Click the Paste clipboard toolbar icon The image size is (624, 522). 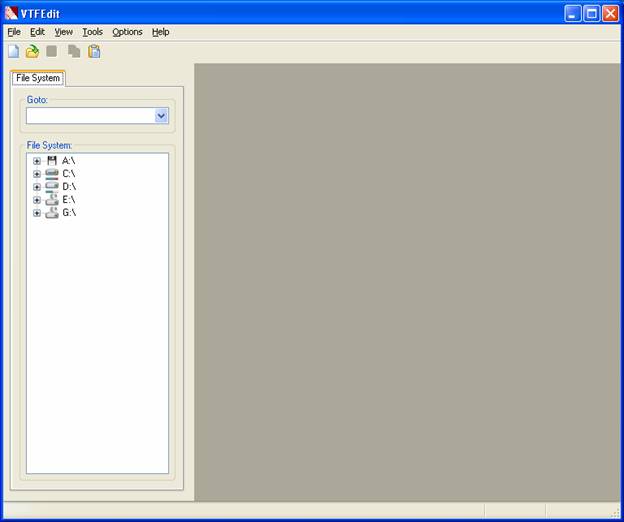tap(94, 51)
